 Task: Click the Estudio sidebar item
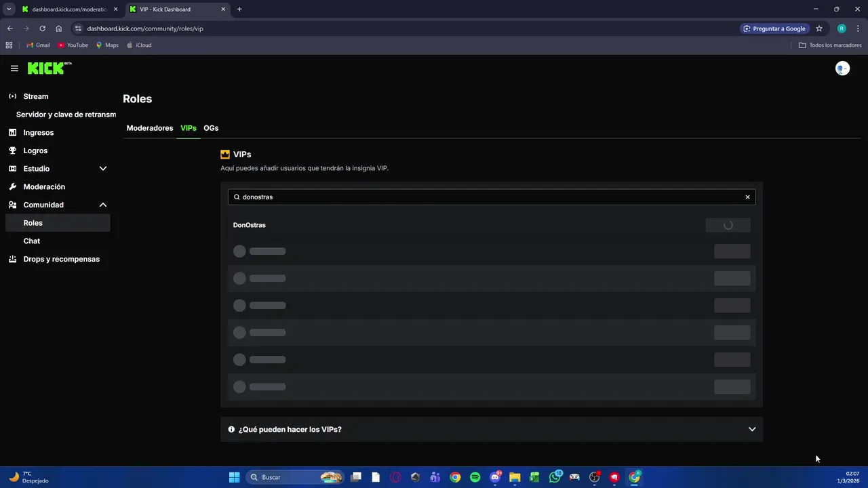click(37, 169)
